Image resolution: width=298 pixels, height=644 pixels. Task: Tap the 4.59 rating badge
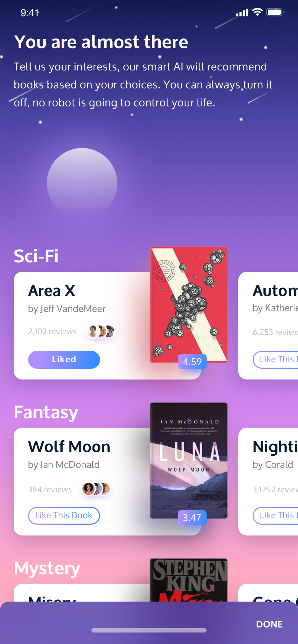pyautogui.click(x=192, y=362)
